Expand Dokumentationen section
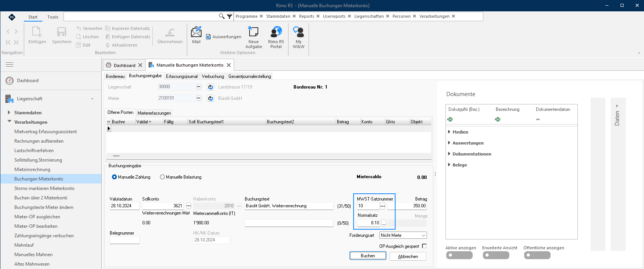Viewport: 644px width, 269px height. (x=449, y=154)
